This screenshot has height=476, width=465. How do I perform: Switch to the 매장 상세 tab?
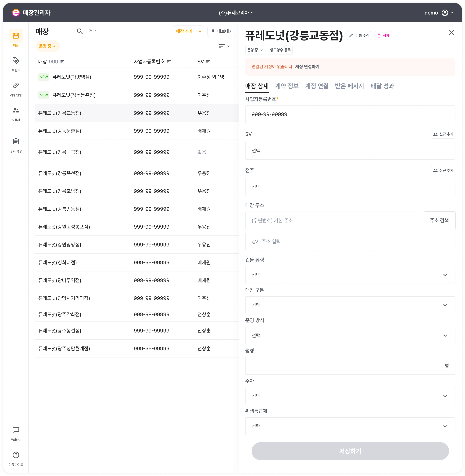pyautogui.click(x=257, y=86)
